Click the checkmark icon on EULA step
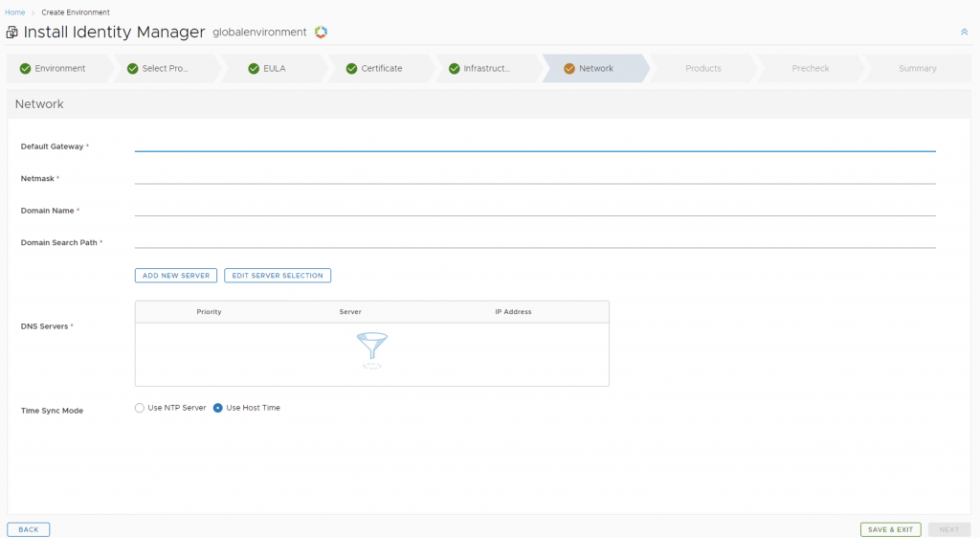Viewport: 980px width, 538px height. pyautogui.click(x=254, y=69)
